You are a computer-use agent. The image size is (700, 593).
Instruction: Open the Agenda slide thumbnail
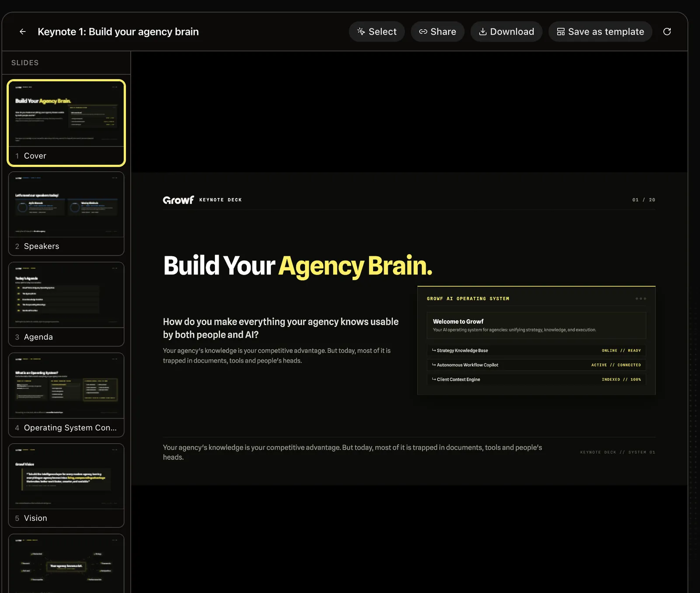click(66, 304)
